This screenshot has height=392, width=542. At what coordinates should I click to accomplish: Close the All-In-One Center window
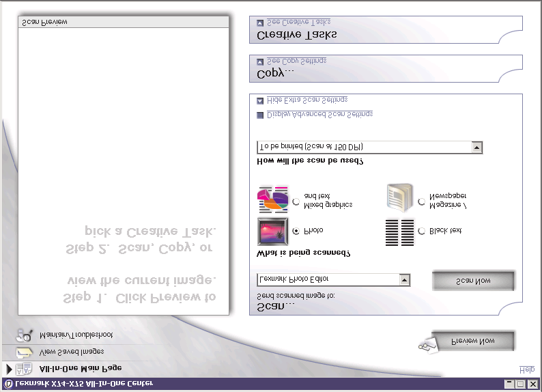point(533,384)
